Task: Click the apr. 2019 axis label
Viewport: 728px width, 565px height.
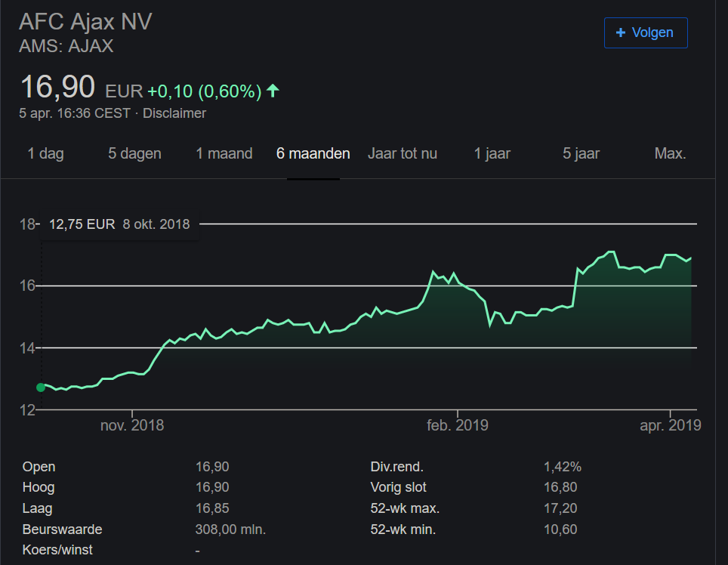Action: [671, 425]
